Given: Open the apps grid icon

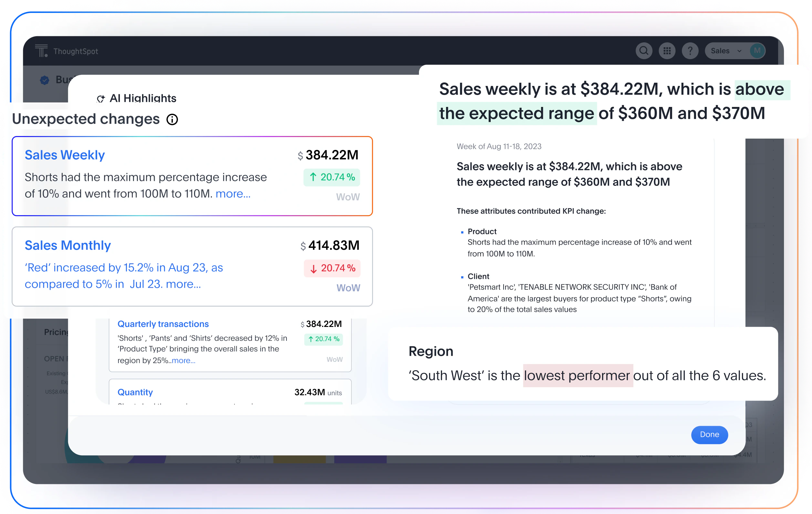Looking at the screenshot, I should pyautogui.click(x=667, y=51).
